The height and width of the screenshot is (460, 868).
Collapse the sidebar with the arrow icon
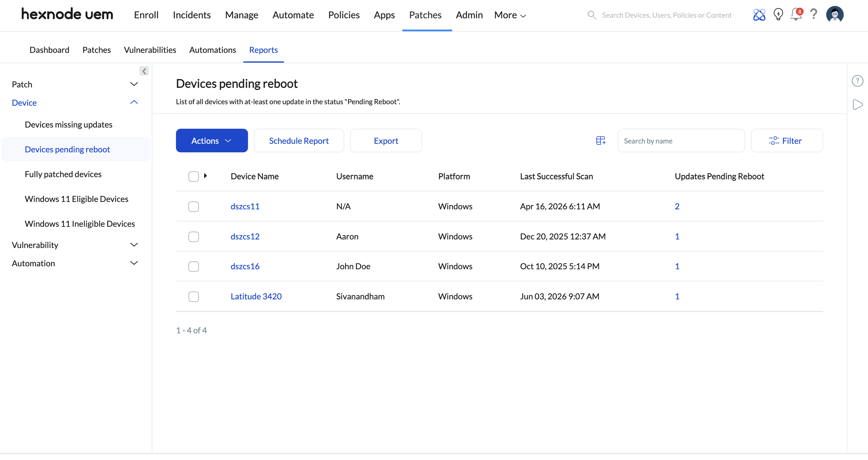[144, 71]
